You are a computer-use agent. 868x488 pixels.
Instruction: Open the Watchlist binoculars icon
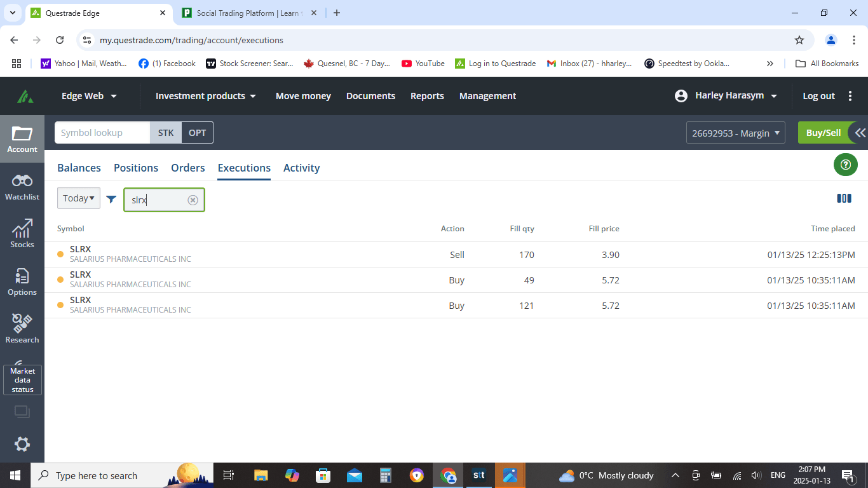[x=22, y=187]
